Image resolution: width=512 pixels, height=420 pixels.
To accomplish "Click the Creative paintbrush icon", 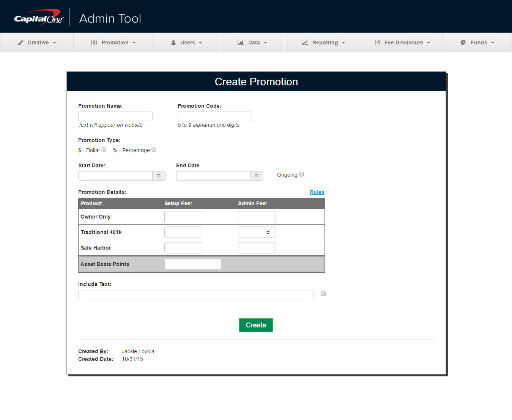I will click(x=20, y=42).
